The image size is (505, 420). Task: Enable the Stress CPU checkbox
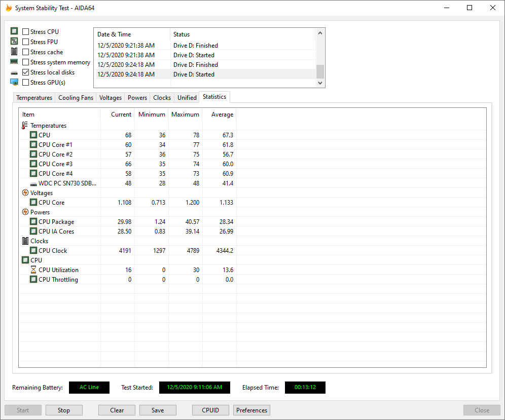click(x=25, y=31)
